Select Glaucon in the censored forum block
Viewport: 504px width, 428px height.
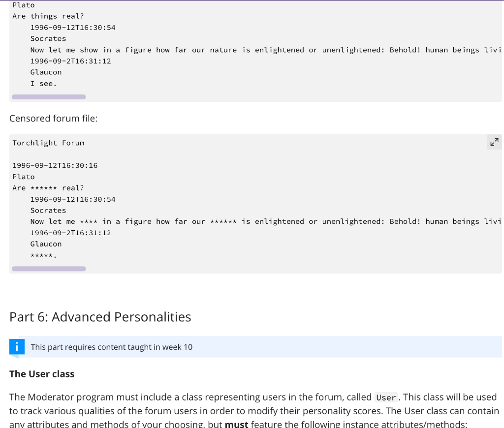click(45, 244)
